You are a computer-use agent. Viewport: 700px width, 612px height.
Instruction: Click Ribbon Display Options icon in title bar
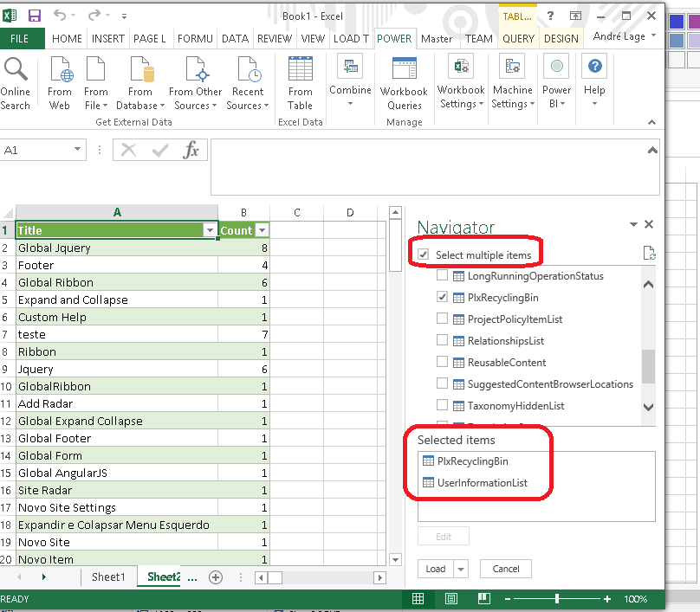coord(576,16)
